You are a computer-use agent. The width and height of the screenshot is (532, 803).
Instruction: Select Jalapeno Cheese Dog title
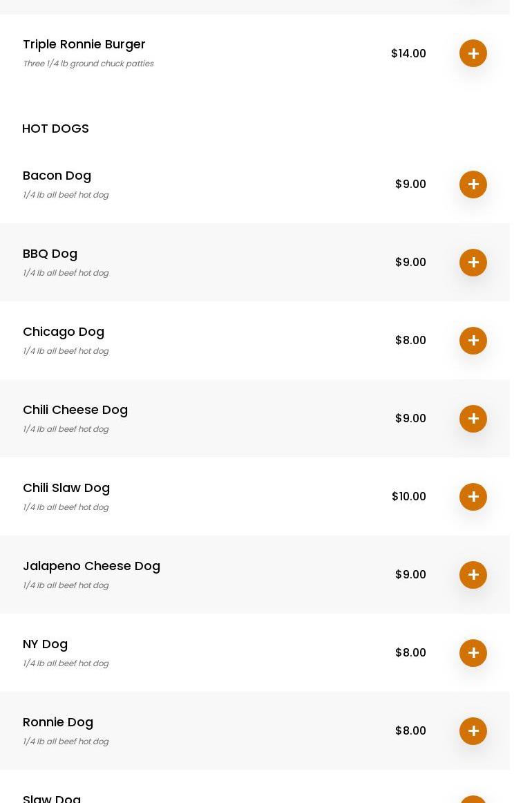click(x=91, y=566)
